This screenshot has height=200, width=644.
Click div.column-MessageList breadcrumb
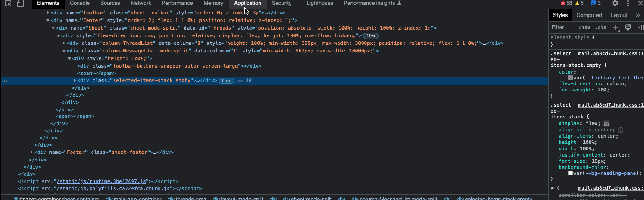coord(395,199)
